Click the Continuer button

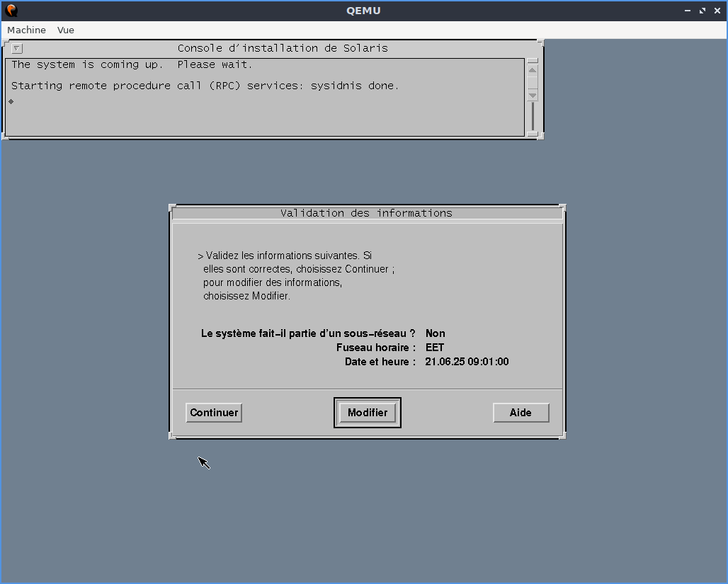coord(214,413)
